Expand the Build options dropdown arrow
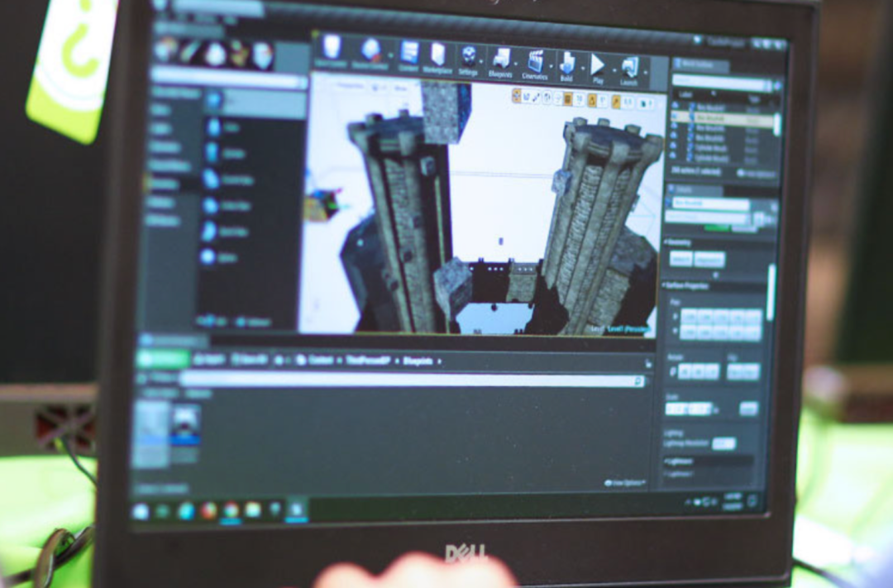 tap(582, 68)
